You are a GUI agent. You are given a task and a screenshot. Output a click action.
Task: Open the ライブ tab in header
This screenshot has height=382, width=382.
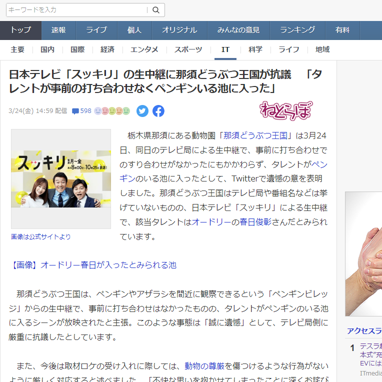[97, 30]
